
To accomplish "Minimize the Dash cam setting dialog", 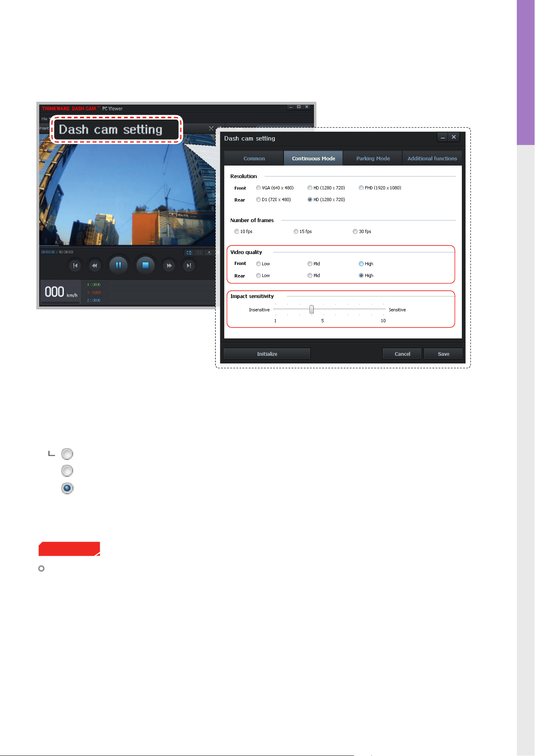I will coord(443,137).
